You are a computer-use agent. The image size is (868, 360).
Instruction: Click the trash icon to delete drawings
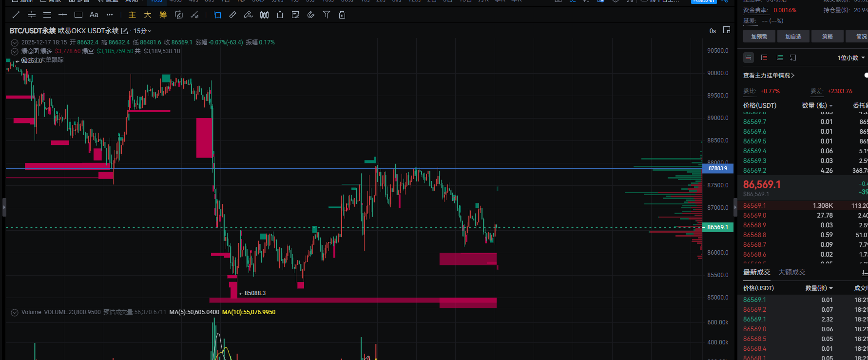[x=342, y=15]
